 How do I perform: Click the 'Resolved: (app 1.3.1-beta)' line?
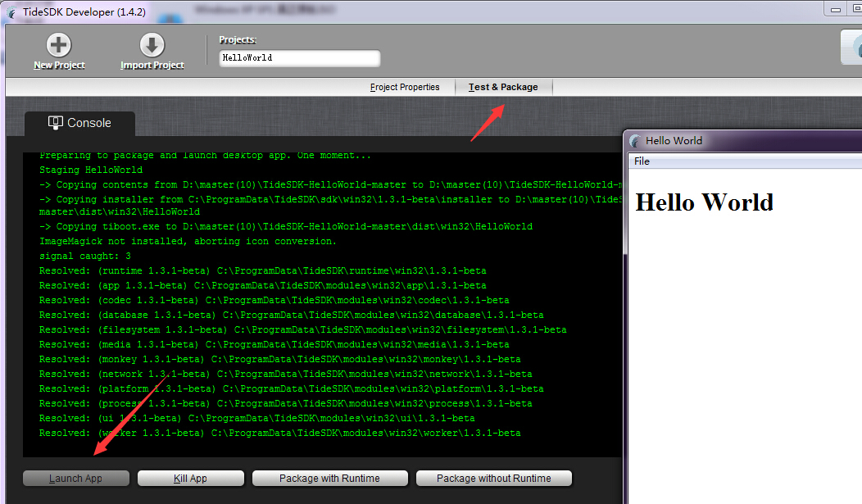(x=263, y=286)
